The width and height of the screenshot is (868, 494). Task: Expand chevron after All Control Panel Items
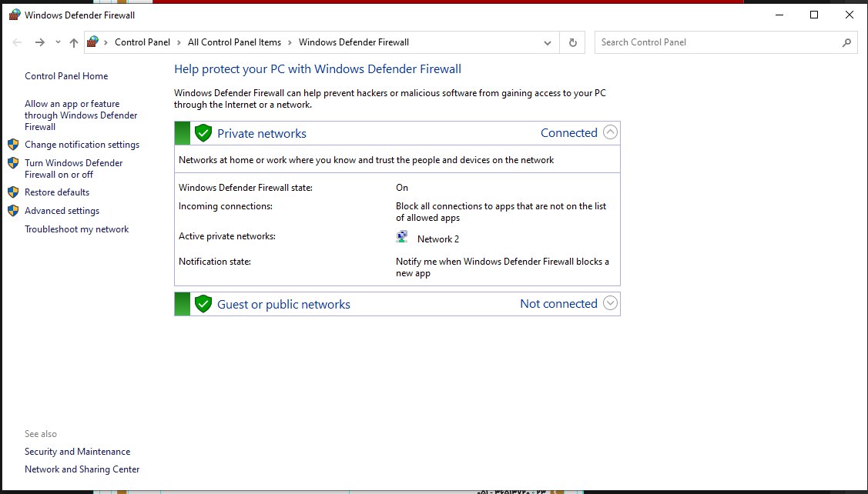point(290,42)
